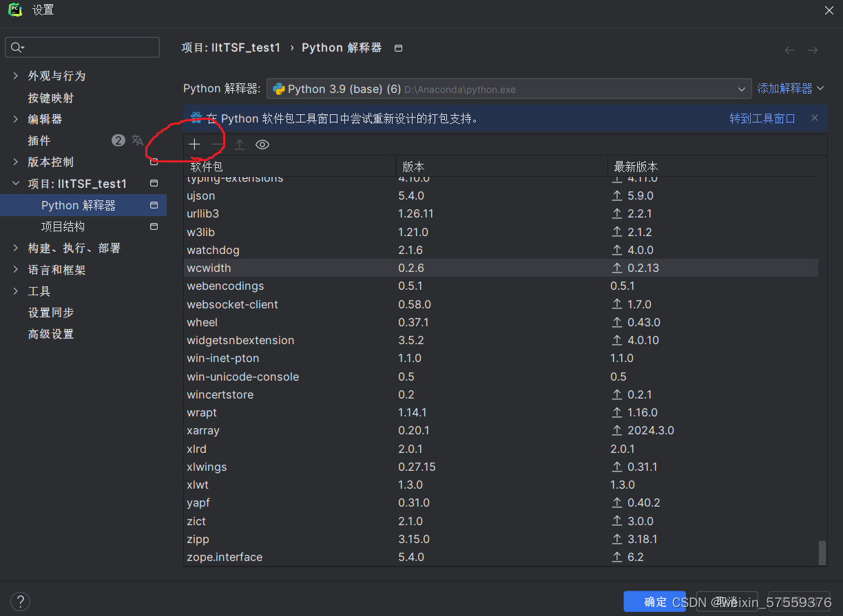The height and width of the screenshot is (616, 843).
Task: Open the 插件 settings page
Action: (x=39, y=140)
